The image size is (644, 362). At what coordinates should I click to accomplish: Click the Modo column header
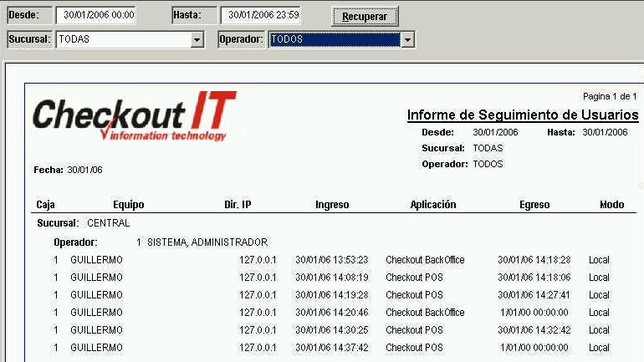[x=611, y=205]
